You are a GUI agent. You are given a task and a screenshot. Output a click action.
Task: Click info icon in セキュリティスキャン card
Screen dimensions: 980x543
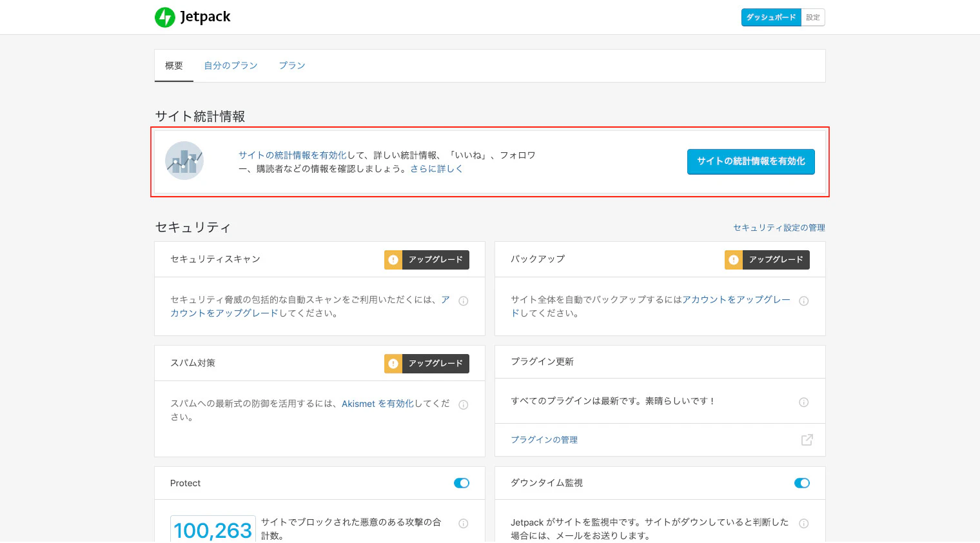point(463,301)
